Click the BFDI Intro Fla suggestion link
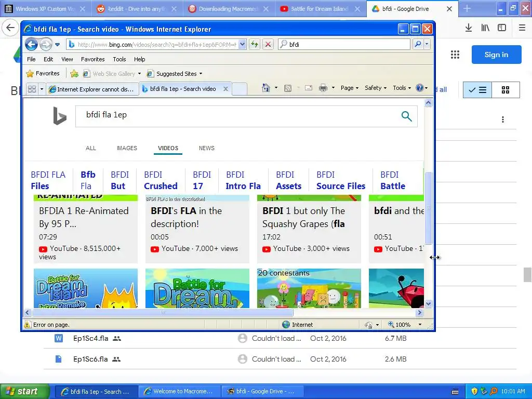Image resolution: width=532 pixels, height=399 pixels. 243,180
